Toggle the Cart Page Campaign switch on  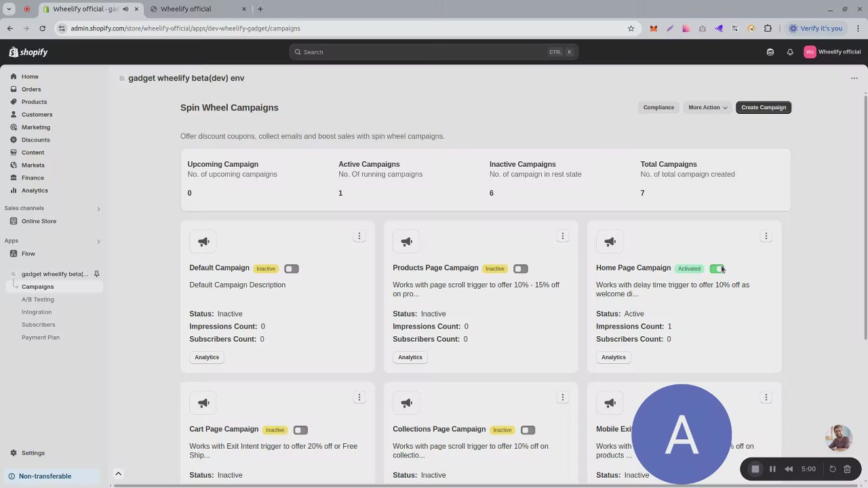click(300, 430)
